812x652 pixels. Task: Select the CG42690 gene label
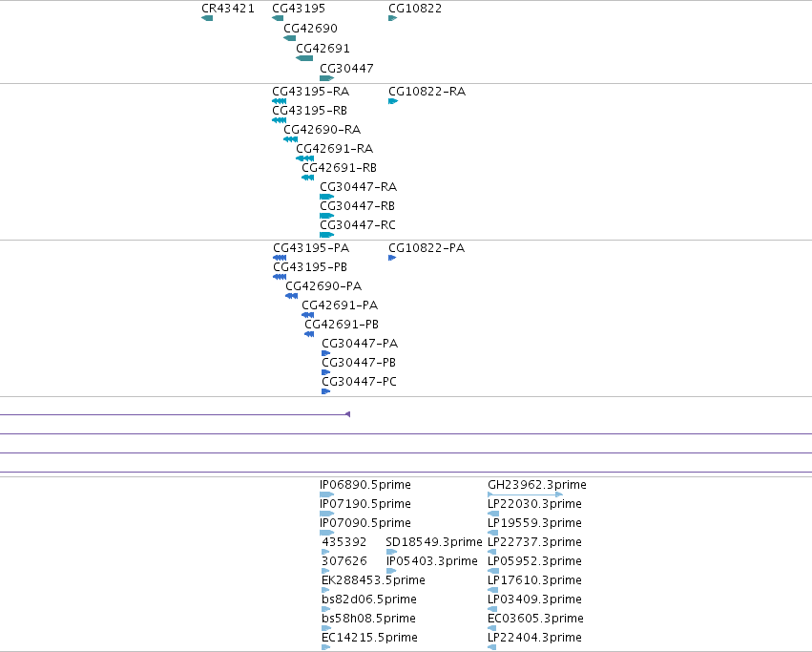click(310, 29)
